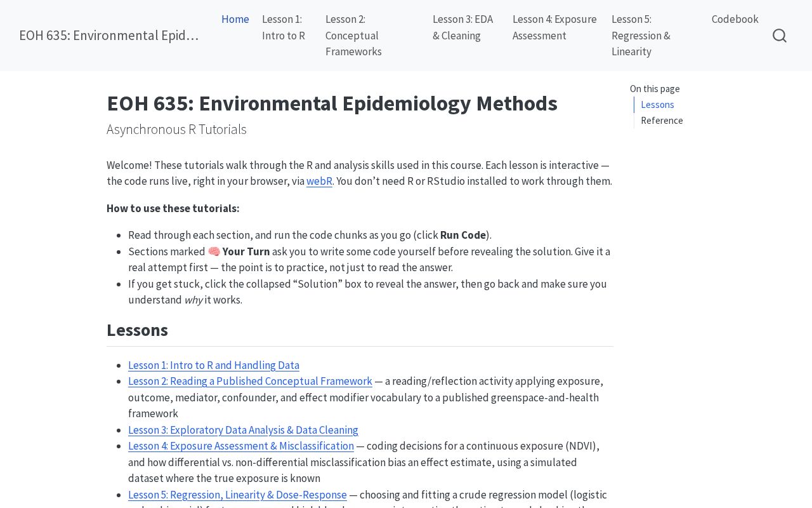The image size is (812, 508).
Task: Open Lesson 1: Intro to R and Handling Data
Action: point(214,365)
